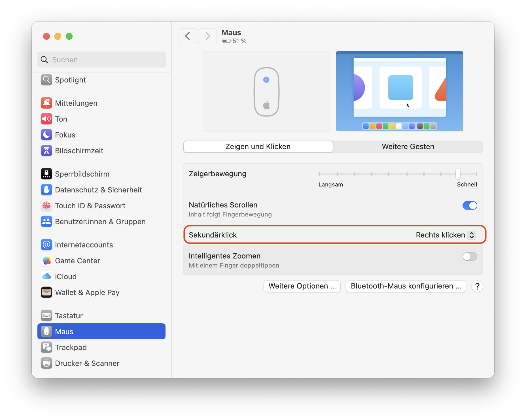Navigate forward with the right chevron
The image size is (526, 420).
[x=208, y=36]
